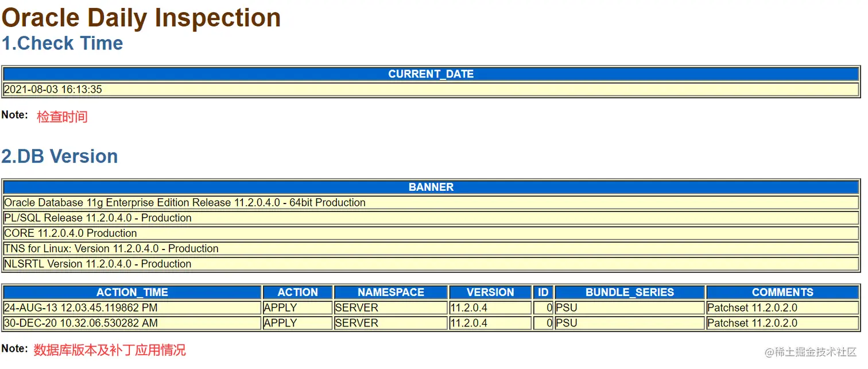Click the ID column header

(x=543, y=293)
